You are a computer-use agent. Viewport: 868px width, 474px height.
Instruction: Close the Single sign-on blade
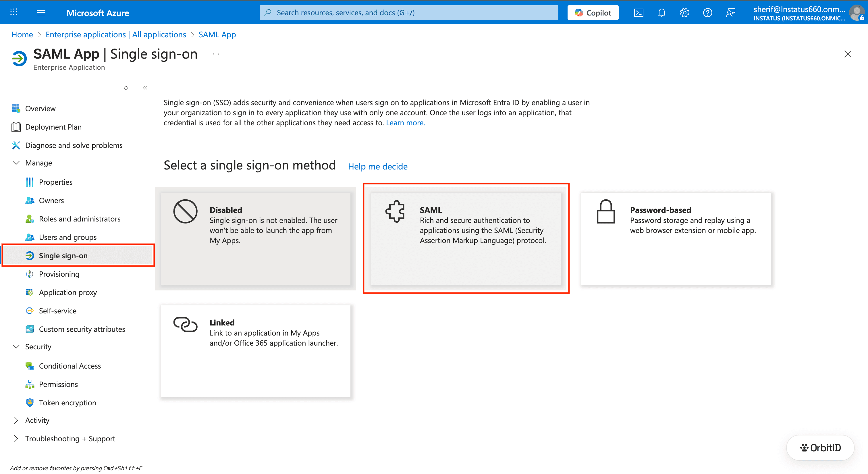click(x=848, y=54)
